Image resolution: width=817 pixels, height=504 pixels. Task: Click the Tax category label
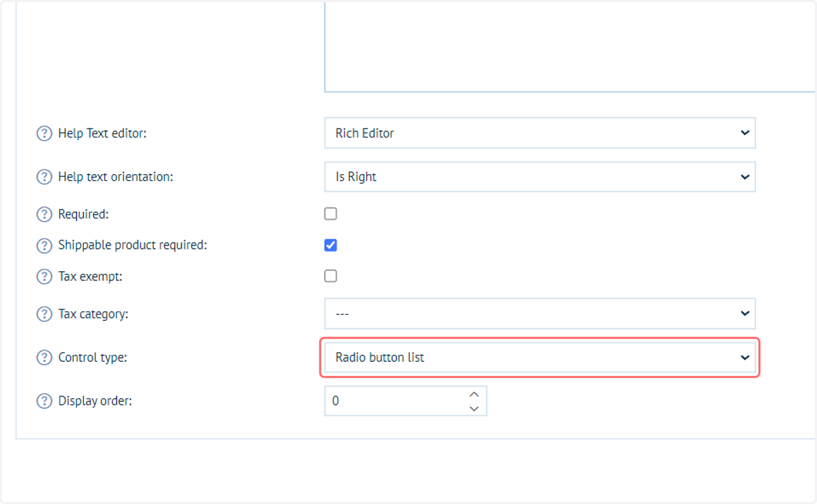93,314
